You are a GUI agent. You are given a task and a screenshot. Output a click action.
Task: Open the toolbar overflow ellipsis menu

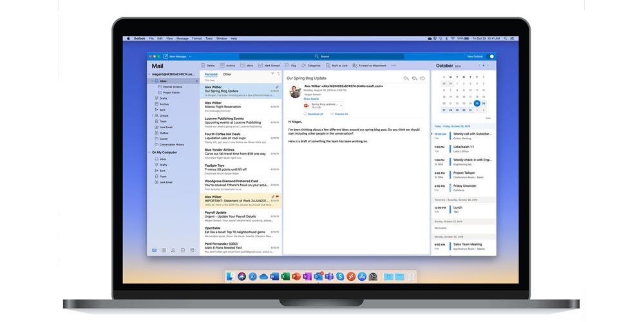coord(394,65)
